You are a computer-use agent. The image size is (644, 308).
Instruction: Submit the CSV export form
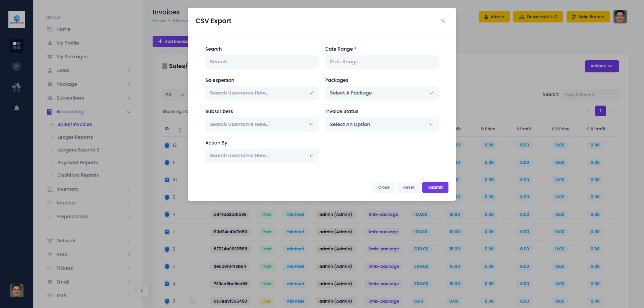(435, 187)
